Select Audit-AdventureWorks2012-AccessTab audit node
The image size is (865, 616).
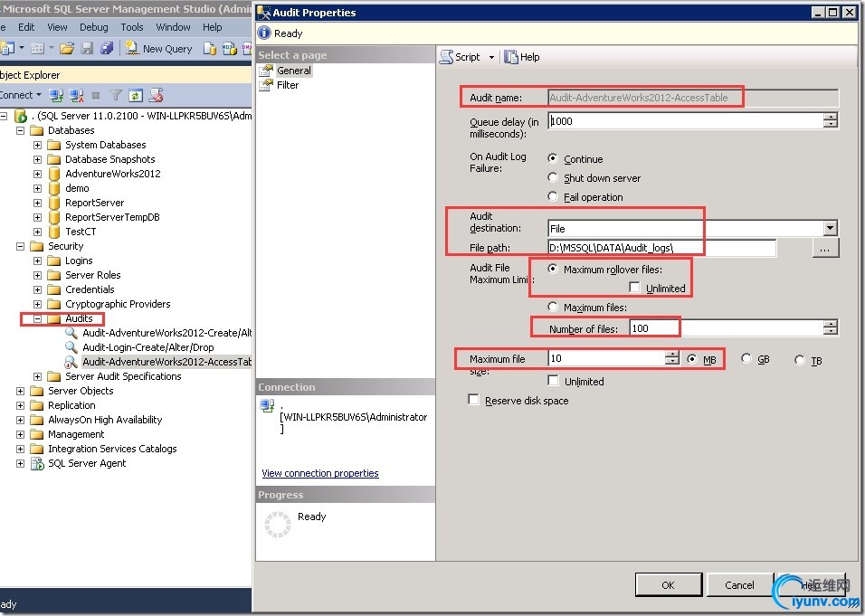[167, 362]
